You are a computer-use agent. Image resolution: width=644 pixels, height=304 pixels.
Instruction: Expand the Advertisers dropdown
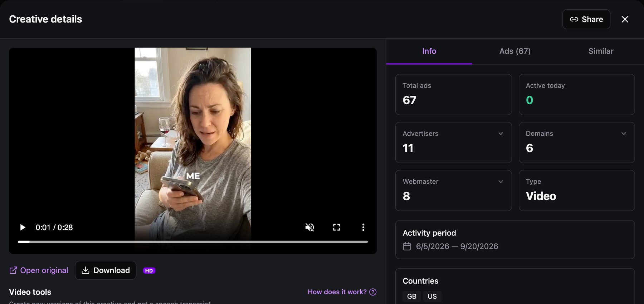(501, 134)
